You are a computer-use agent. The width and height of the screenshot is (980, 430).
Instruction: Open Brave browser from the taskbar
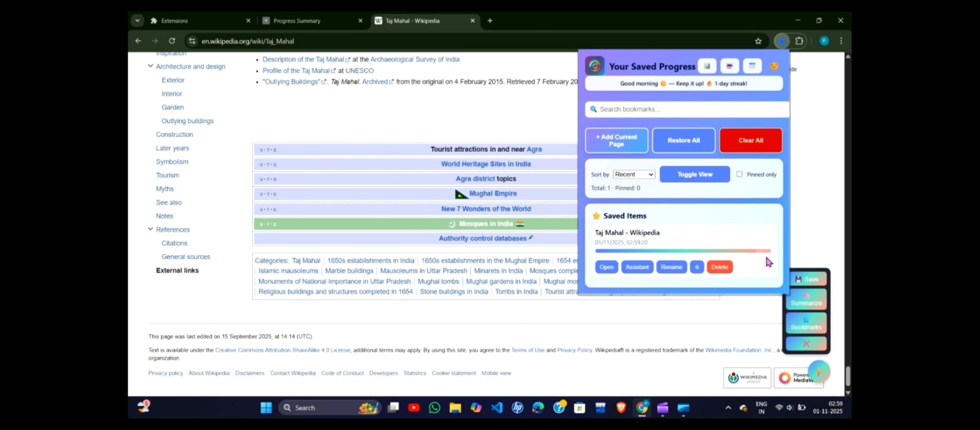(x=621, y=407)
